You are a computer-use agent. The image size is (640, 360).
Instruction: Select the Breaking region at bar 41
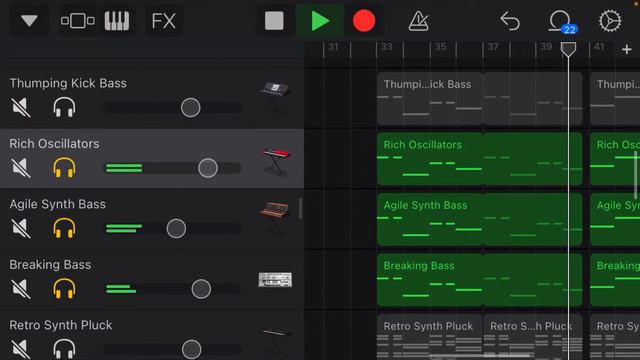tap(615, 280)
